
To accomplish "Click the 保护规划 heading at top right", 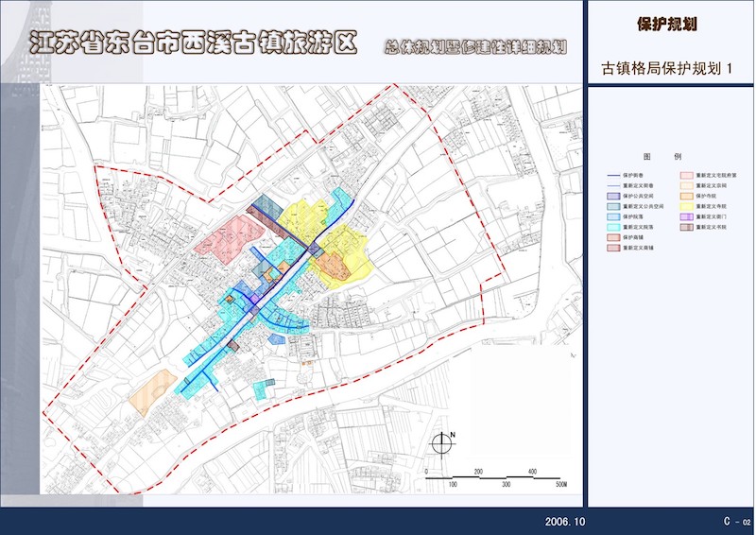I will pos(667,25).
